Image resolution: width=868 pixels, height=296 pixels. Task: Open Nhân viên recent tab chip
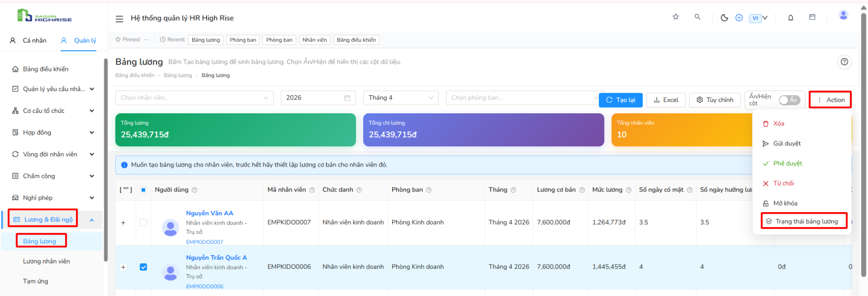click(315, 40)
